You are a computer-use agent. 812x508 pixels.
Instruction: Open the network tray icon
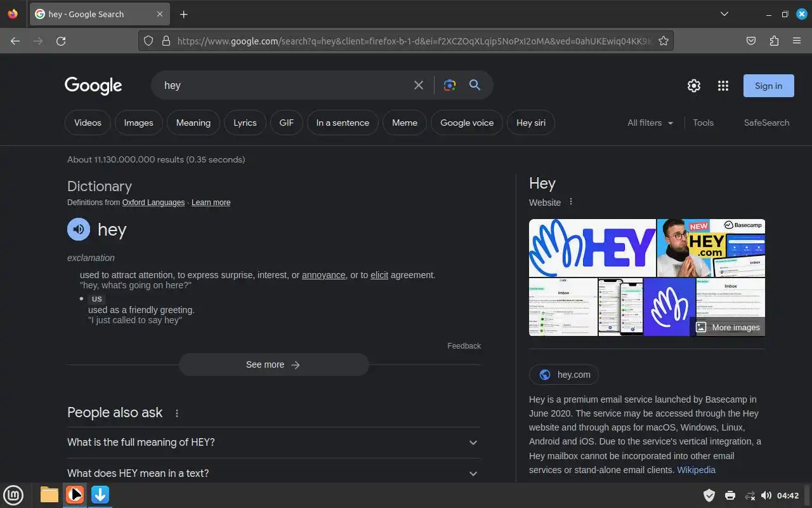tap(750, 495)
